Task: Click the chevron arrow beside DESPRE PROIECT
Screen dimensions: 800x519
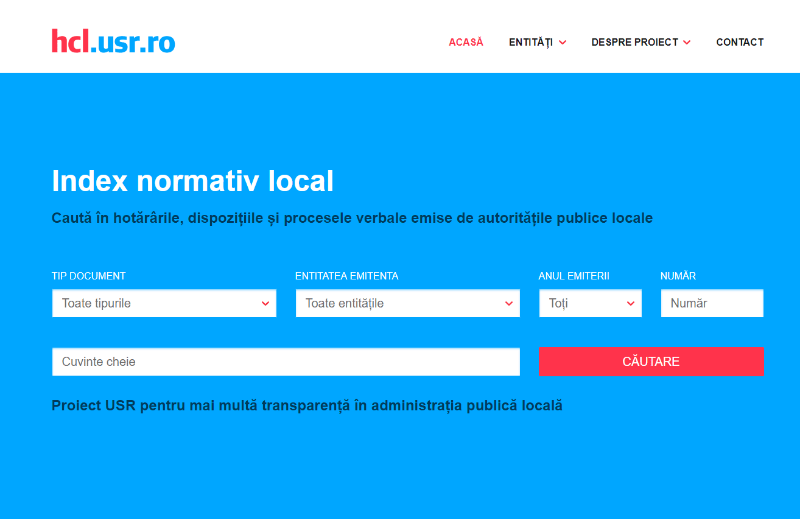Action: (x=687, y=42)
